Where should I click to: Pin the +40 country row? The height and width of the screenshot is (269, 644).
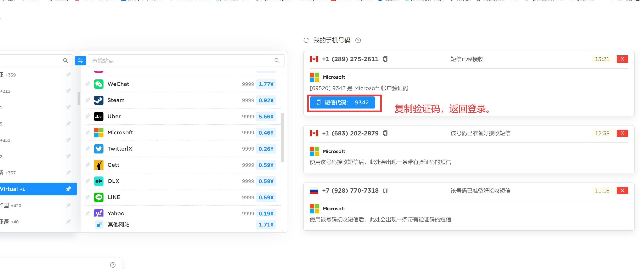click(68, 222)
